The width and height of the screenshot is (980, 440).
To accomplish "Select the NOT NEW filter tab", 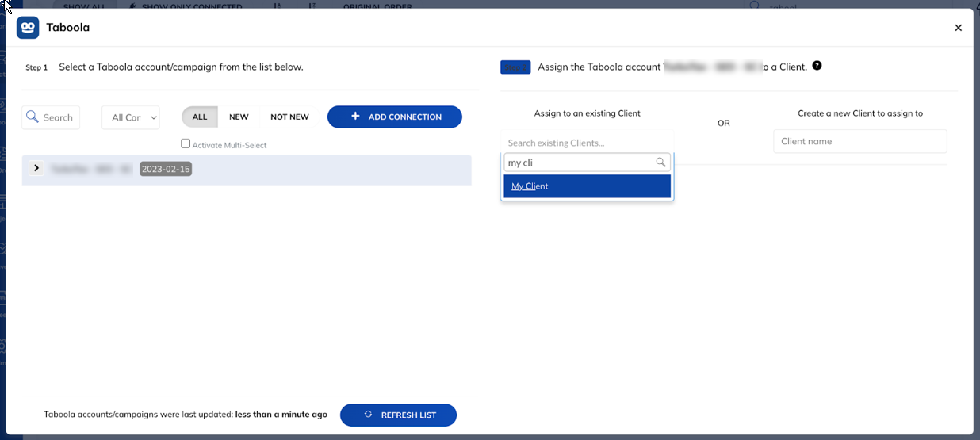I will (x=289, y=117).
